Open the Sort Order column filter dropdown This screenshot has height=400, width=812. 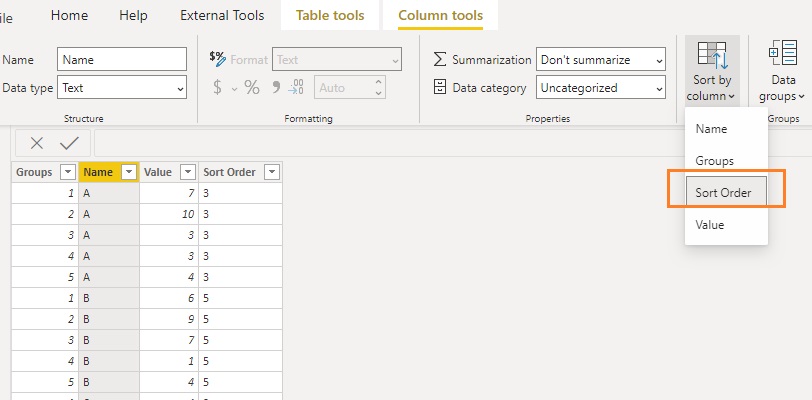pyautogui.click(x=272, y=172)
